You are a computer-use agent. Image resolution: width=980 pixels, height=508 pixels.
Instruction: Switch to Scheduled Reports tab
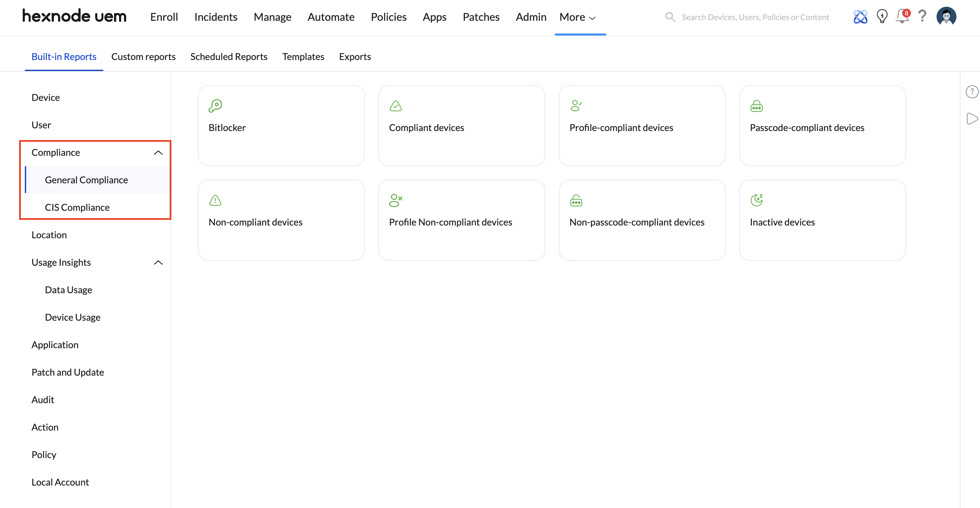coord(229,57)
